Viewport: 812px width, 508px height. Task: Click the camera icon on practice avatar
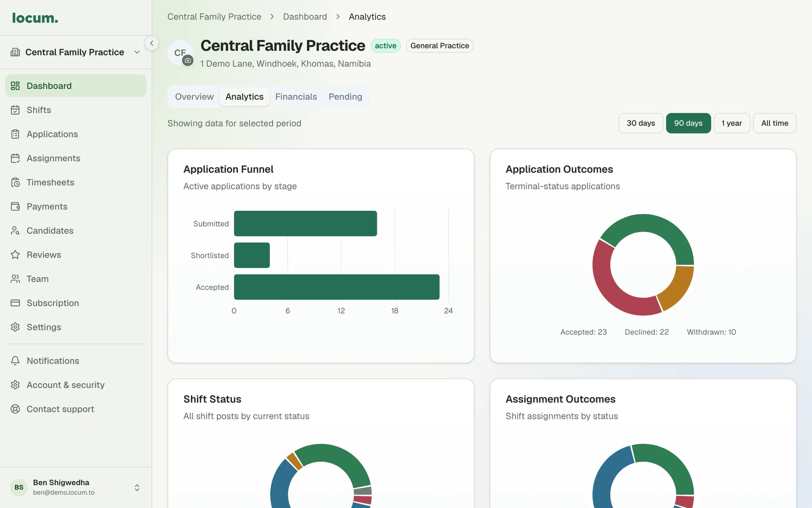tap(188, 61)
